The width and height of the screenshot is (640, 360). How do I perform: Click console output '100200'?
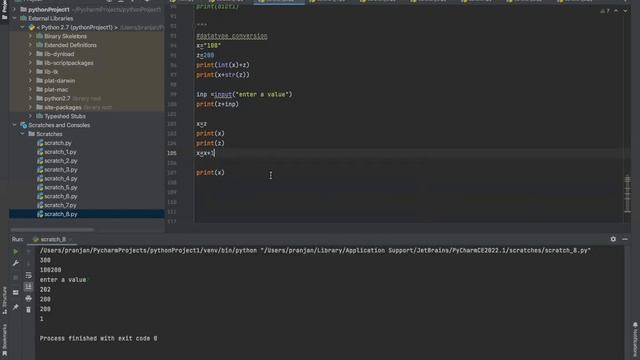[x=51, y=270]
